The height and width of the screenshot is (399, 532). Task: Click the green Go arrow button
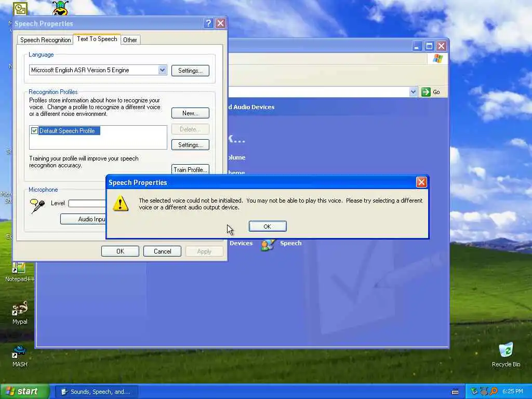pyautogui.click(x=426, y=92)
